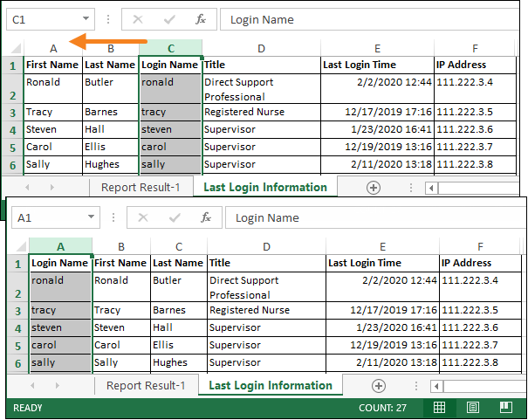Click upper sheet cell Registered Nurse
This screenshot has height=420, width=528.
click(261, 112)
